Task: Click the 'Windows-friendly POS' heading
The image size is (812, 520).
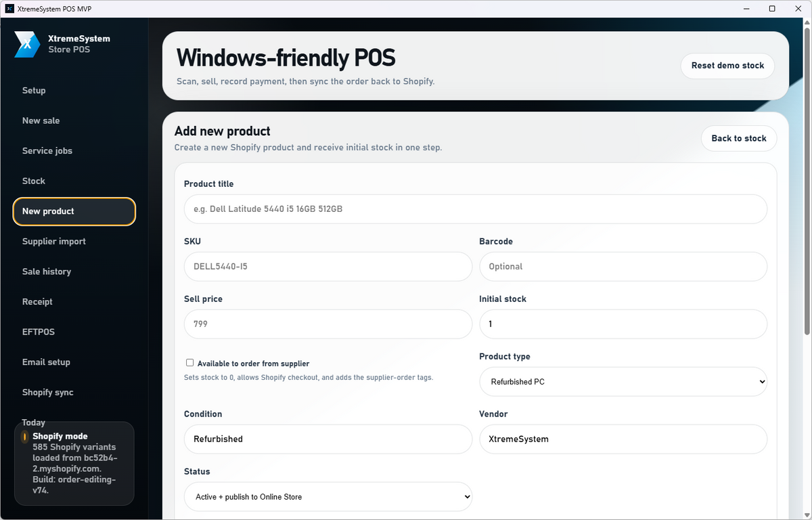Action: 286,58
